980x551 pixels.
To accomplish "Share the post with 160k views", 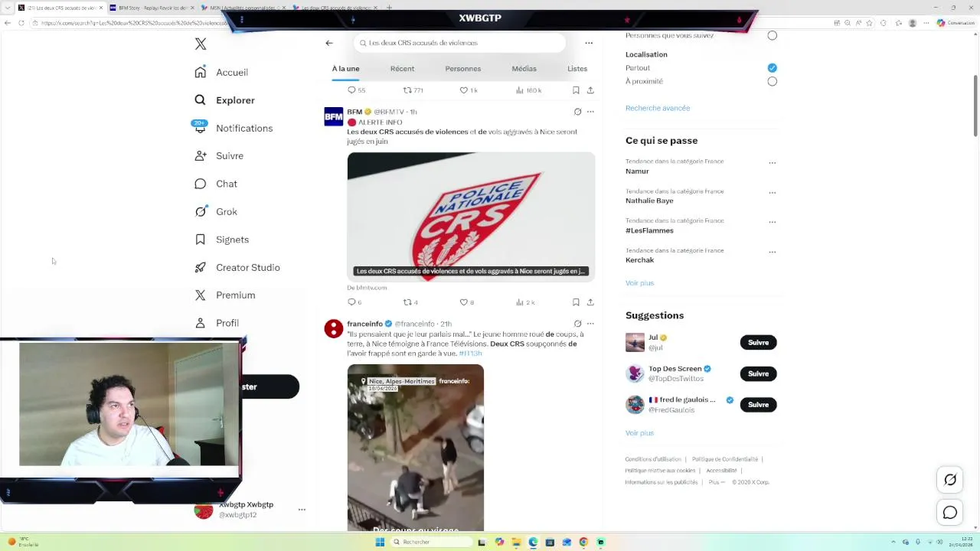I will click(590, 90).
